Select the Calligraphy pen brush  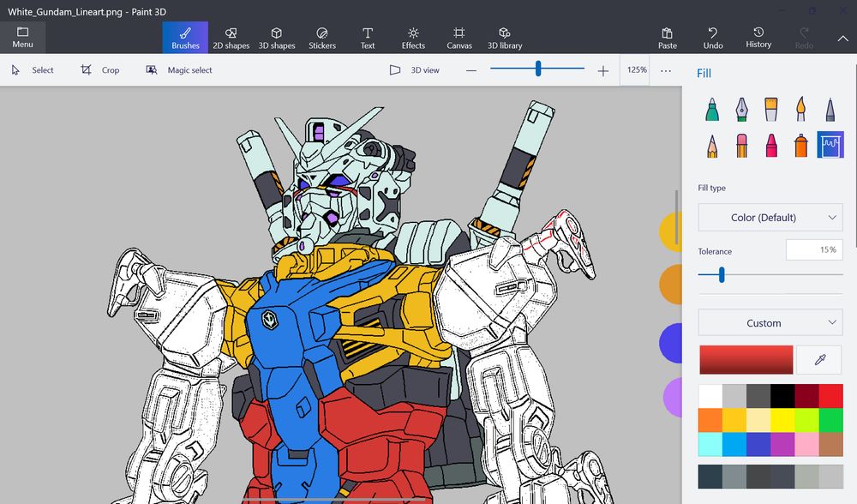point(741,110)
